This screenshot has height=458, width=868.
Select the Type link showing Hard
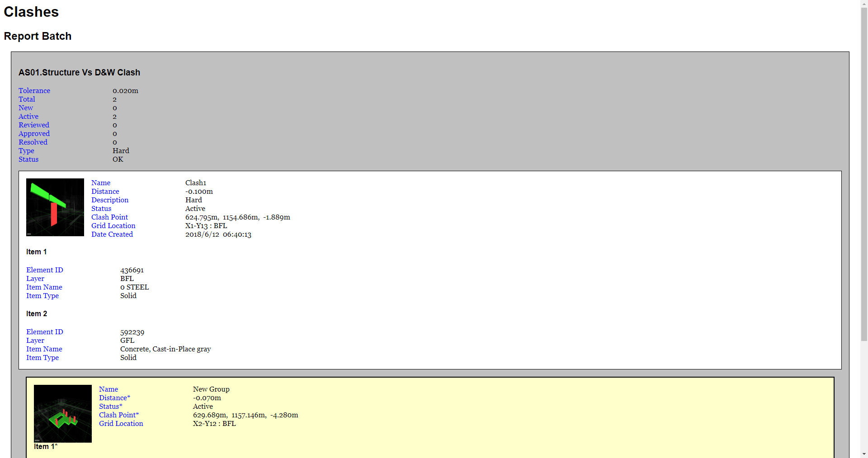pyautogui.click(x=26, y=150)
